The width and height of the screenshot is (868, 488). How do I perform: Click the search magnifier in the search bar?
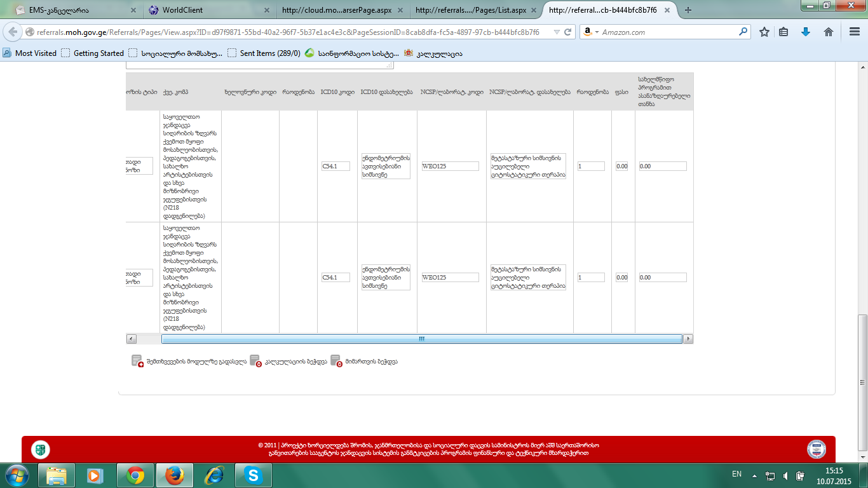[743, 32]
